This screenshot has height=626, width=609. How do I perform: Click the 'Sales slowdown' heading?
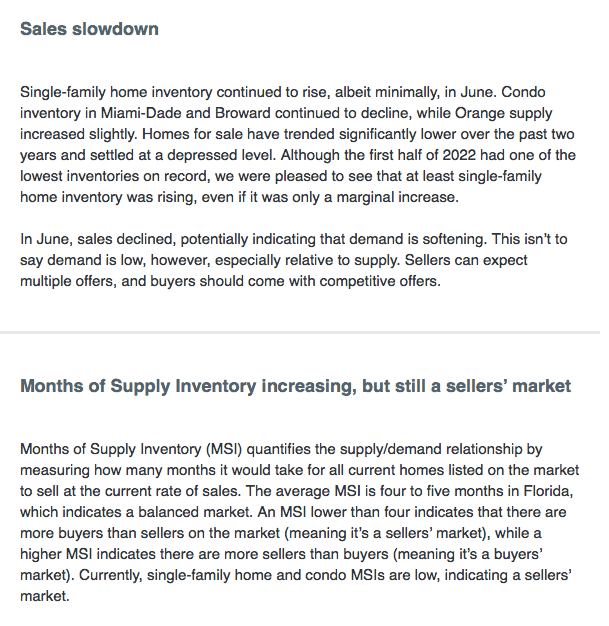coord(89,29)
